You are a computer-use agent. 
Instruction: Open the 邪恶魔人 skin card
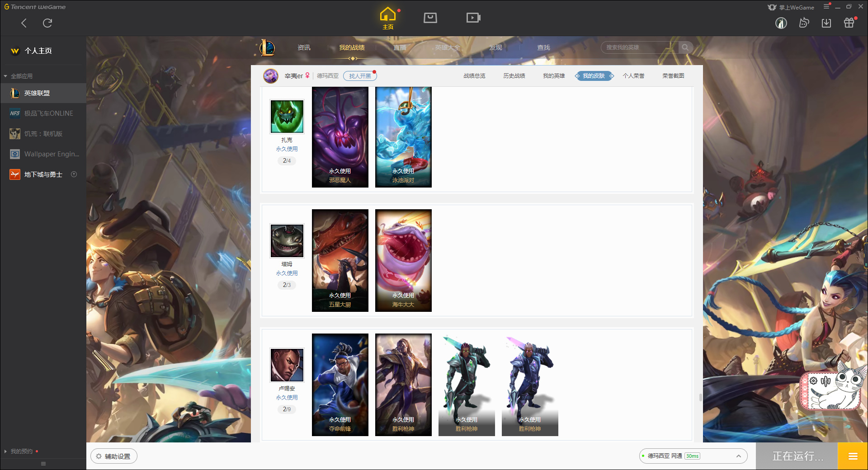pyautogui.click(x=340, y=137)
